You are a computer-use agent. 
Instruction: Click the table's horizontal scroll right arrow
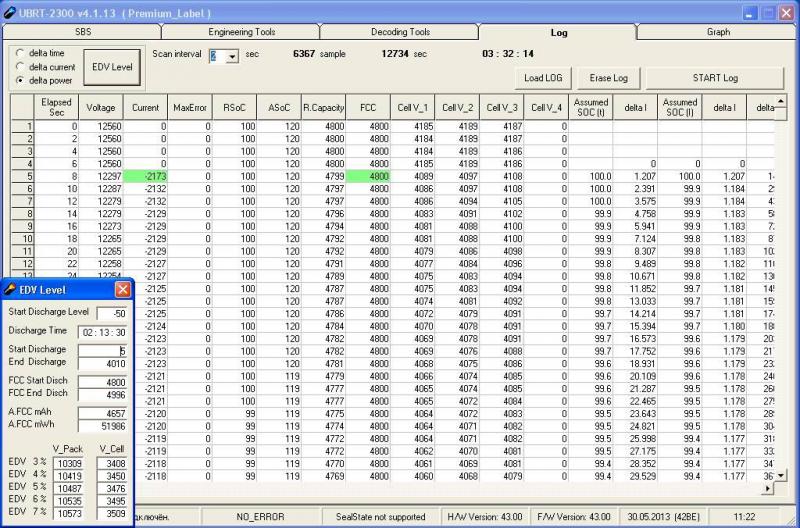[x=768, y=489]
